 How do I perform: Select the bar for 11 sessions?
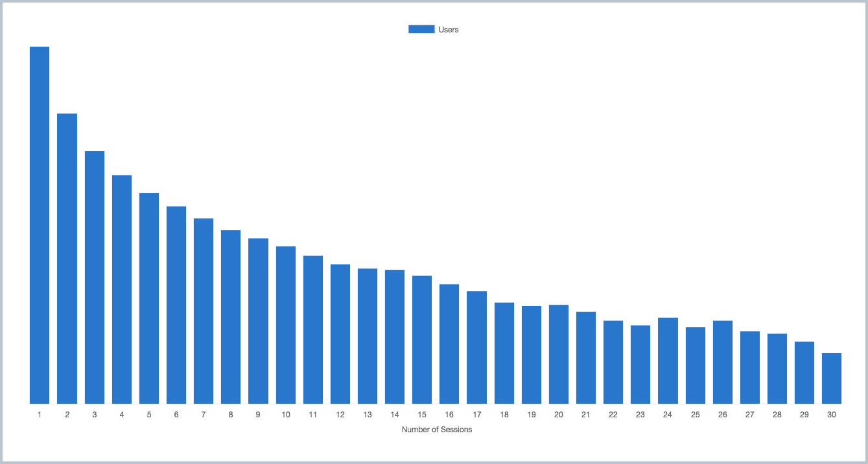click(x=313, y=330)
